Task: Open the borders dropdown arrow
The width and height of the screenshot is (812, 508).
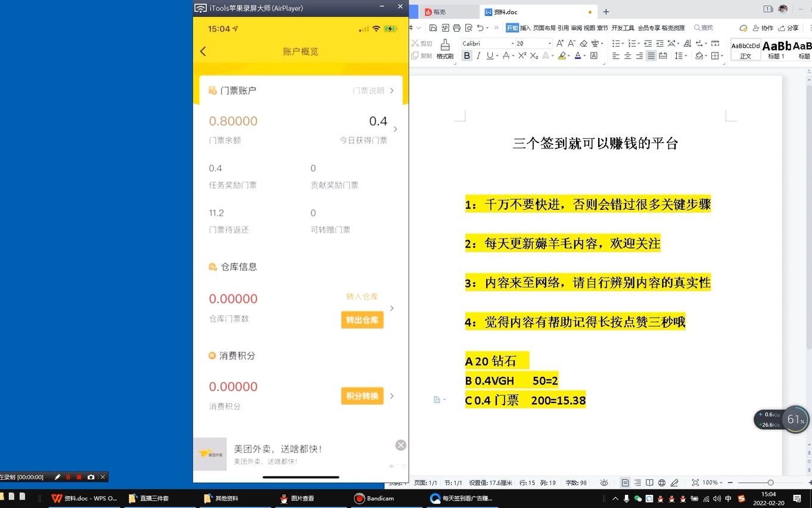Action: coord(721,55)
